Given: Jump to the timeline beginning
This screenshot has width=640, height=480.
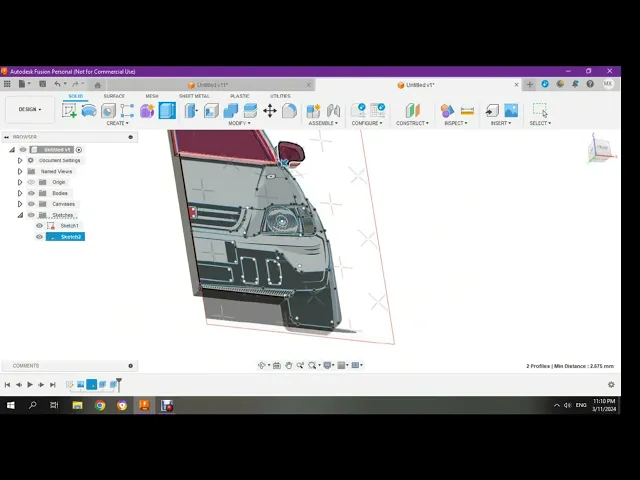Looking at the screenshot, I should point(7,384).
